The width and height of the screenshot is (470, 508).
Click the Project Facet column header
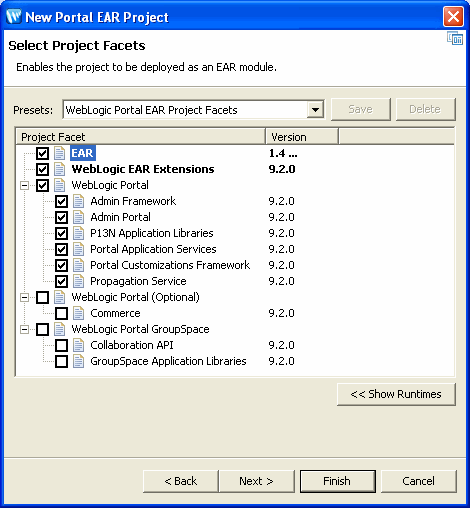coord(141,137)
